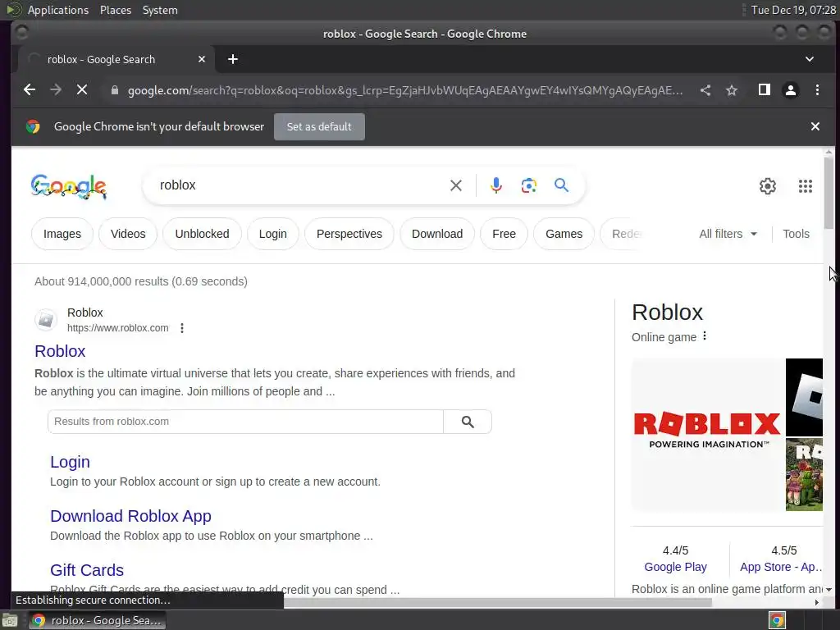View site information via the padlock icon
The width and height of the screenshot is (840, 630).
(x=114, y=90)
